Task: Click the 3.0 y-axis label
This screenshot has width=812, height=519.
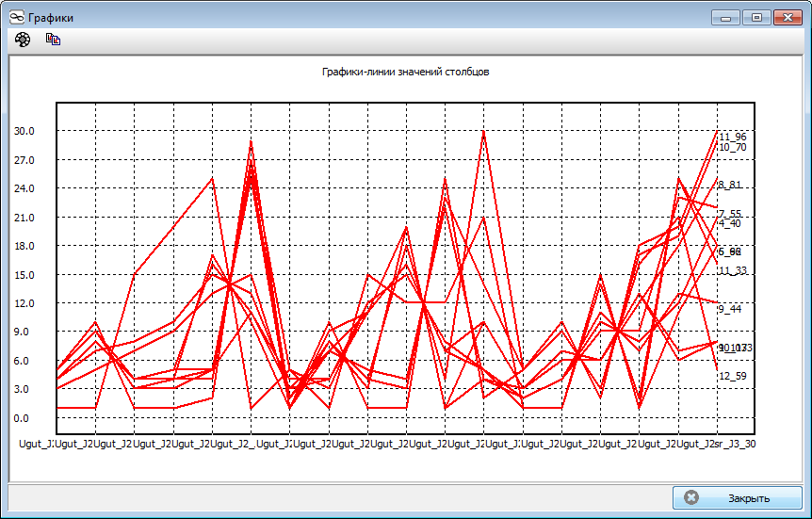Action: (x=24, y=390)
